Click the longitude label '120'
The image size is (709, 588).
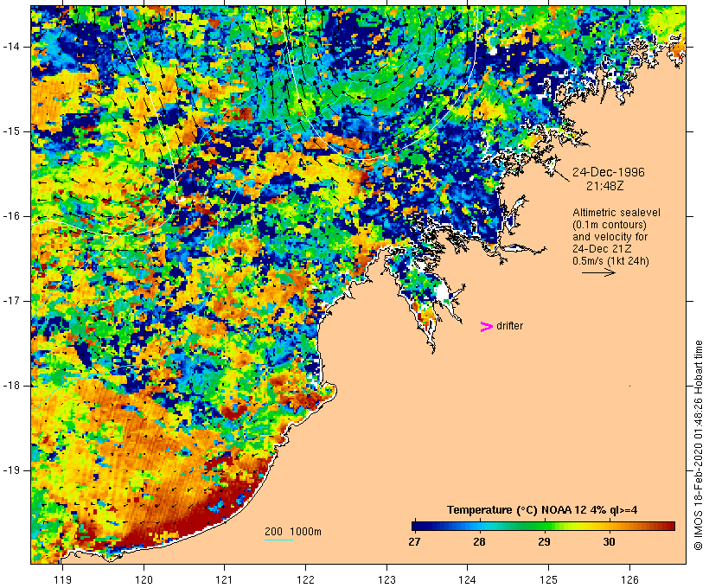click(144, 579)
